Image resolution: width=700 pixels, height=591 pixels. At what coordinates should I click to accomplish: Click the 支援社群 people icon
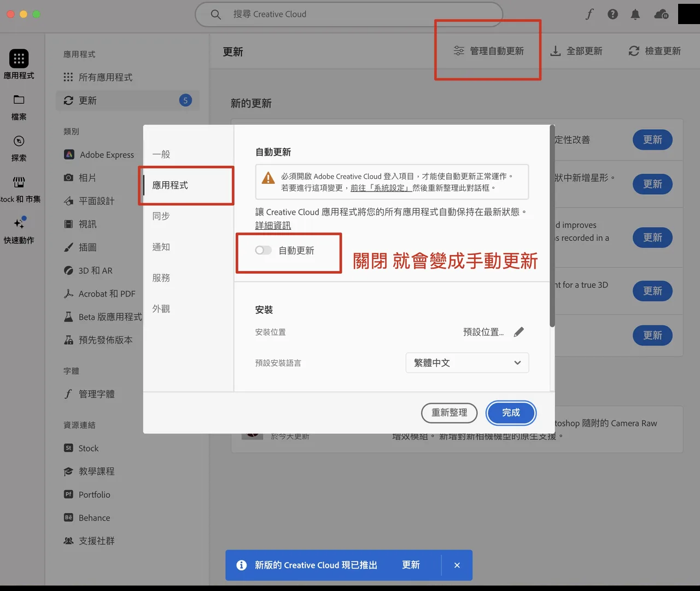(x=68, y=541)
